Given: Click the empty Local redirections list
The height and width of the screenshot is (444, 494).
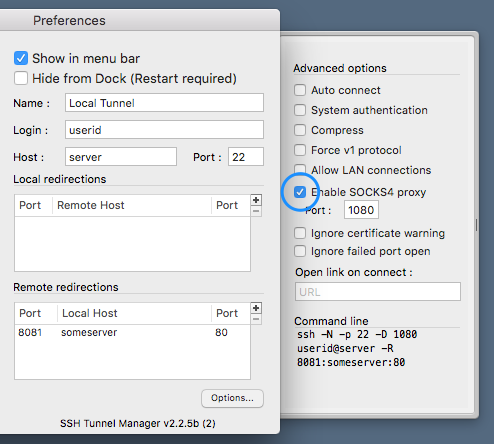Looking at the screenshot, I should click(132, 244).
